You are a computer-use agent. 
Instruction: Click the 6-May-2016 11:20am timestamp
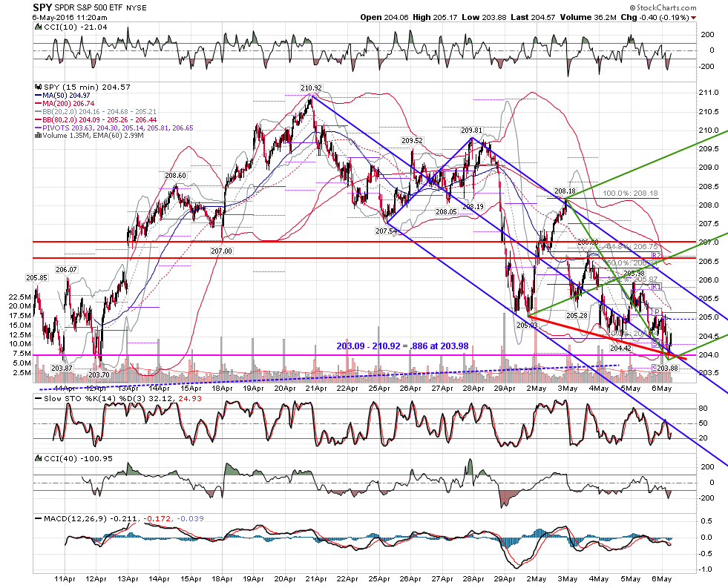pyautogui.click(x=70, y=18)
